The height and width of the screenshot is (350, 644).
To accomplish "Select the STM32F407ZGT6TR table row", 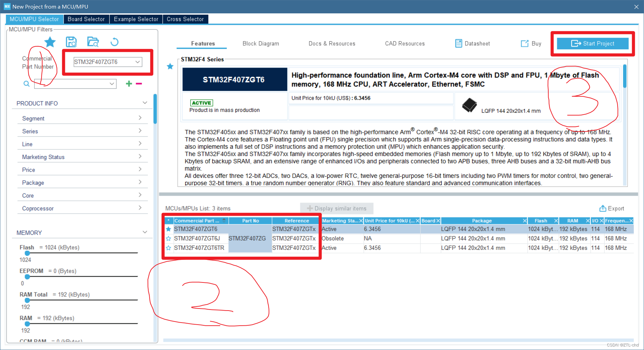I will pos(399,248).
